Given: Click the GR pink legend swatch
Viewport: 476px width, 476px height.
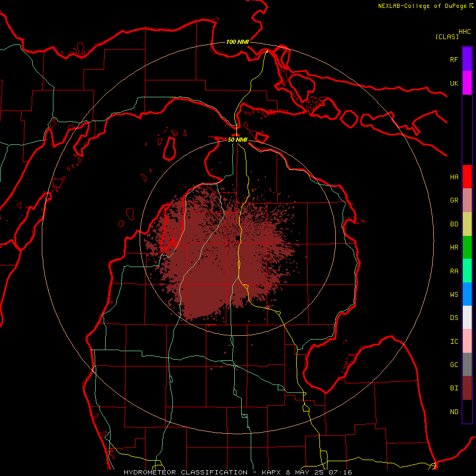Looking at the screenshot, I should click(467, 200).
